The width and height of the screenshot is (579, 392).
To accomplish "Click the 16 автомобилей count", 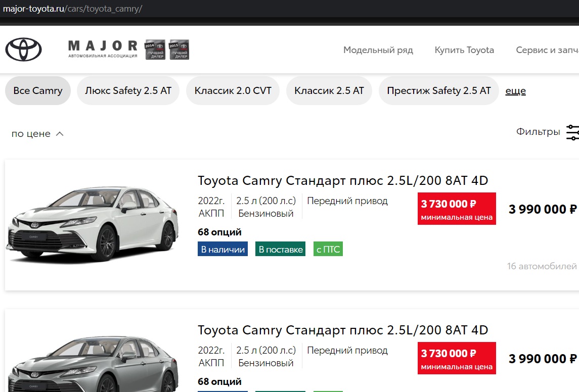I will point(542,266).
